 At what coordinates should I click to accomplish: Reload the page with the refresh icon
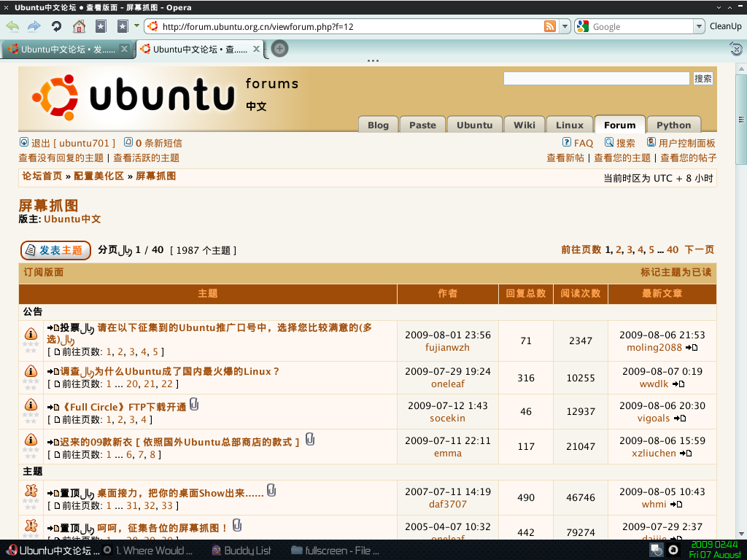pyautogui.click(x=56, y=26)
